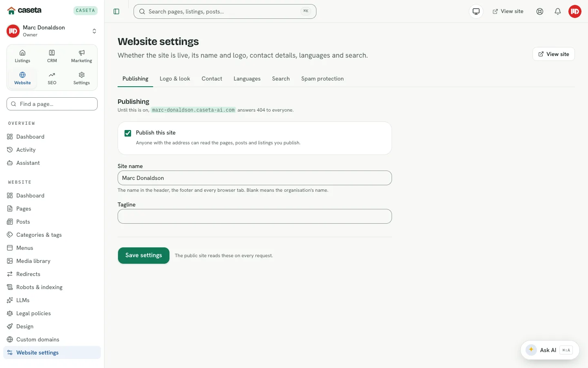The width and height of the screenshot is (588, 368).
Task: Switch to the Logo & look tab
Action: pos(175,79)
